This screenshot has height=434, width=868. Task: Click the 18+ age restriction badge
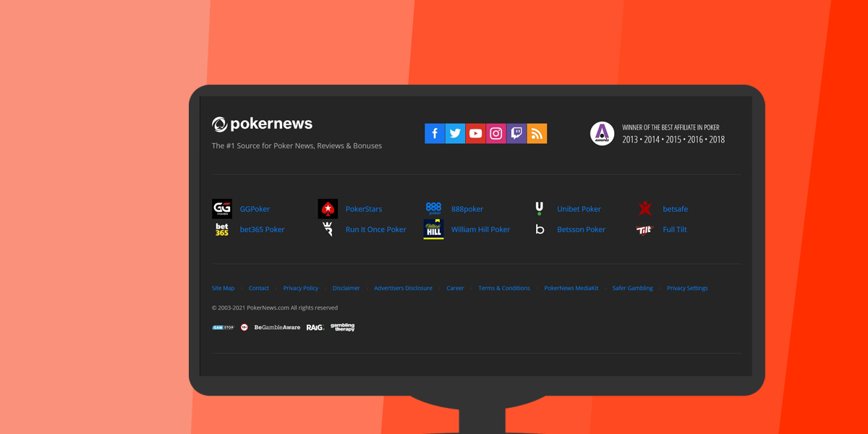(244, 327)
